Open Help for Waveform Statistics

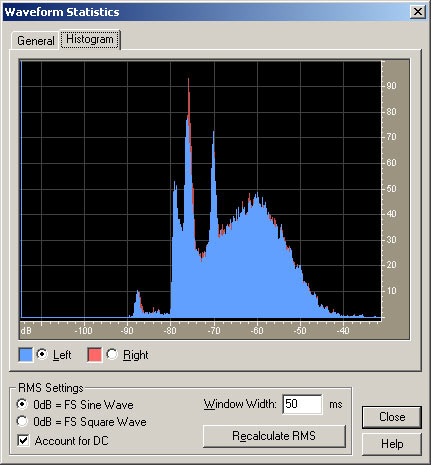click(x=392, y=444)
